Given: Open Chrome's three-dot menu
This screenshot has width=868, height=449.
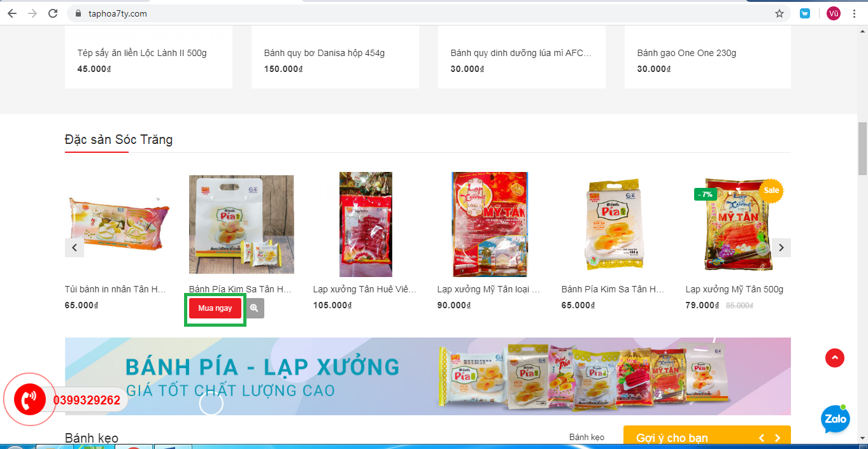Looking at the screenshot, I should point(855,13).
